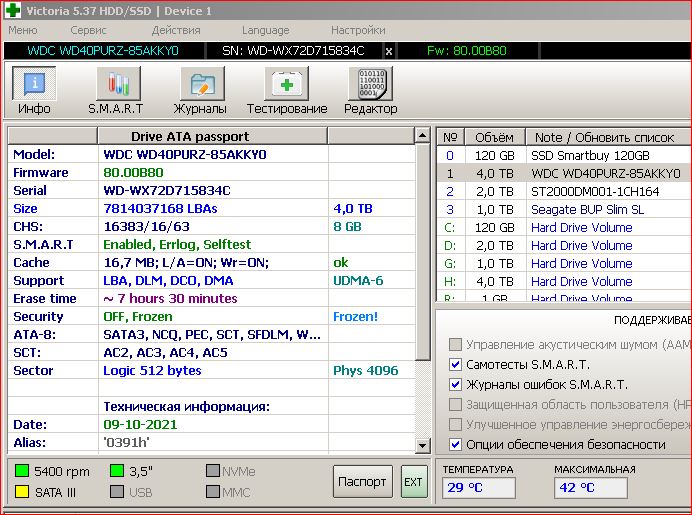Open the Редактор binary editor icon
692x515 pixels.
(x=370, y=83)
